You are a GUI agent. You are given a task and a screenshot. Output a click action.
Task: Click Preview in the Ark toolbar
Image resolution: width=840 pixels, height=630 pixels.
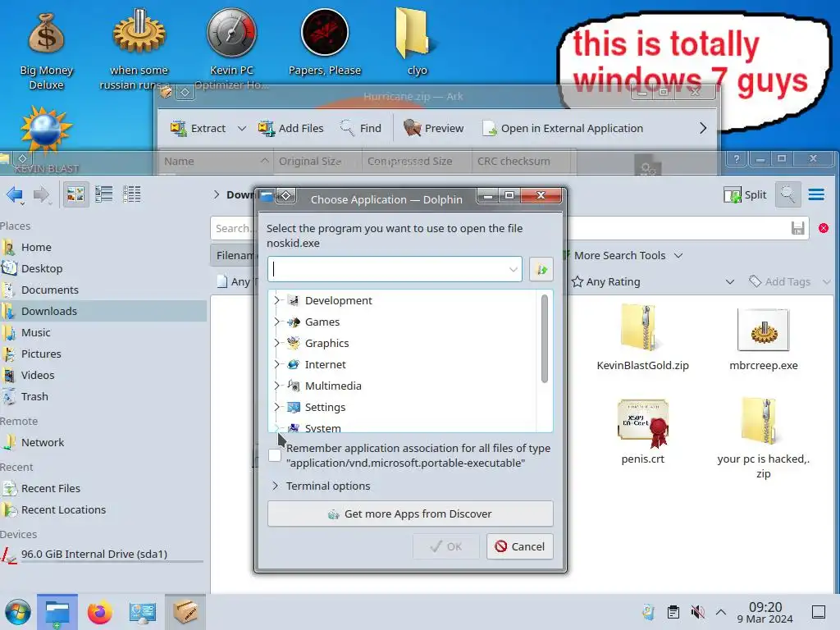pos(433,129)
